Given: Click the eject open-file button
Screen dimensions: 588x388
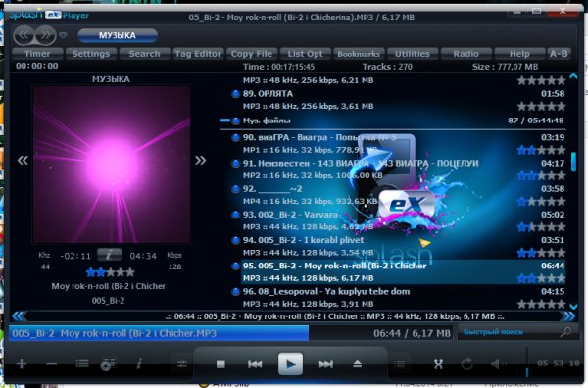Looking at the screenshot, I should pyautogui.click(x=357, y=364).
